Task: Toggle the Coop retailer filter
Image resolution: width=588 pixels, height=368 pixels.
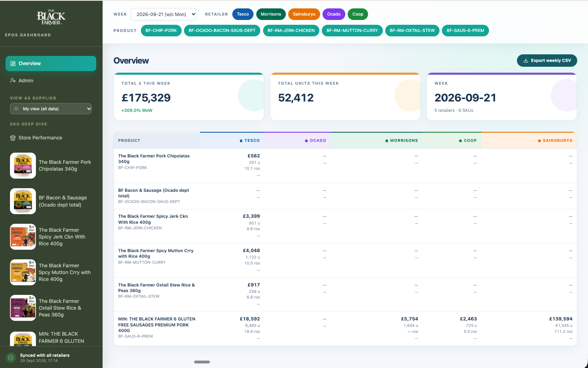Action: pyautogui.click(x=358, y=14)
